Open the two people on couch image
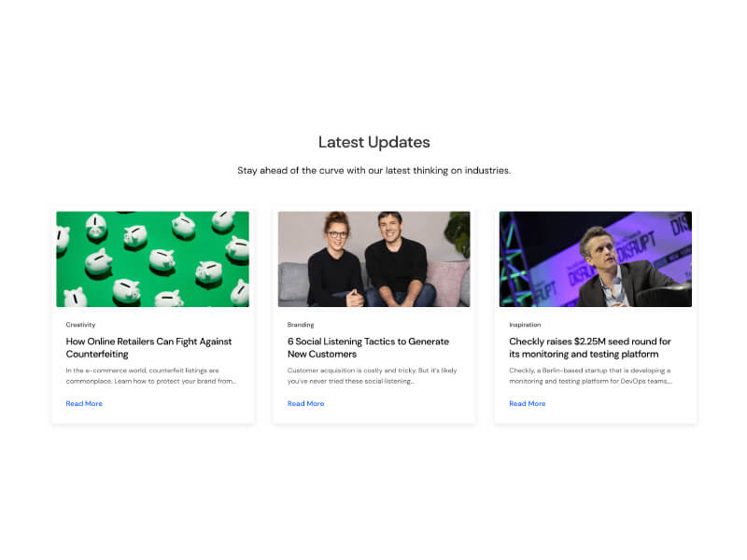The width and height of the screenshot is (747, 560). 374,259
